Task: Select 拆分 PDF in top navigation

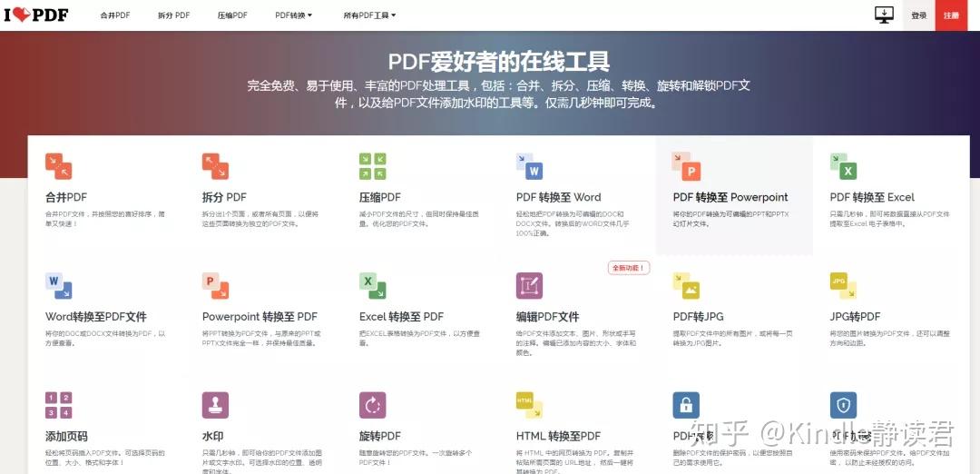Action: coord(173,15)
